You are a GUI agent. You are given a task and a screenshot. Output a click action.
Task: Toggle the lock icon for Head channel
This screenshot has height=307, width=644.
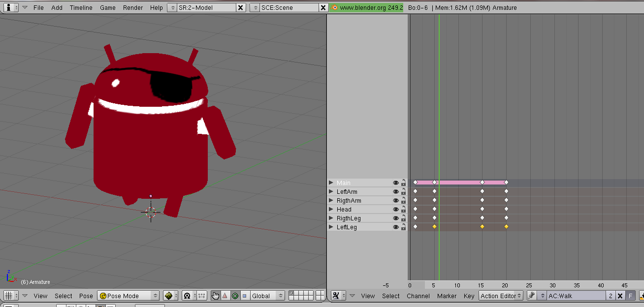[x=403, y=209]
